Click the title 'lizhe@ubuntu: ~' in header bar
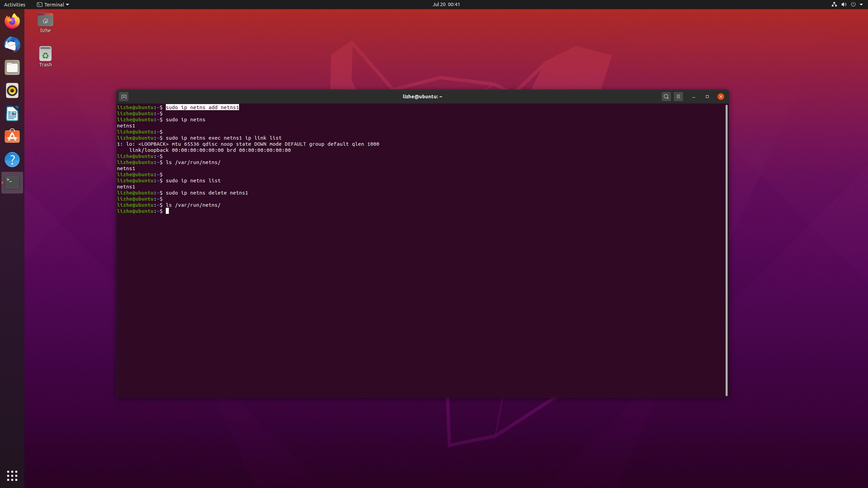 click(x=422, y=97)
